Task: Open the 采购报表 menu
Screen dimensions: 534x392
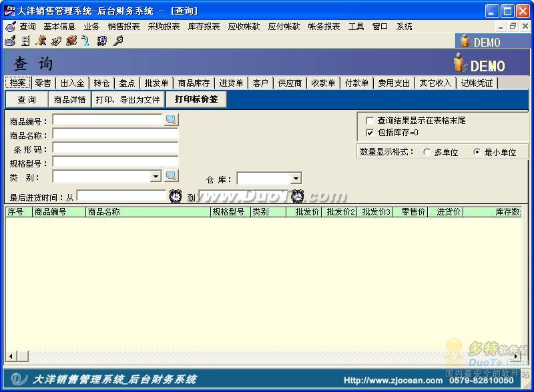Action: pos(164,27)
